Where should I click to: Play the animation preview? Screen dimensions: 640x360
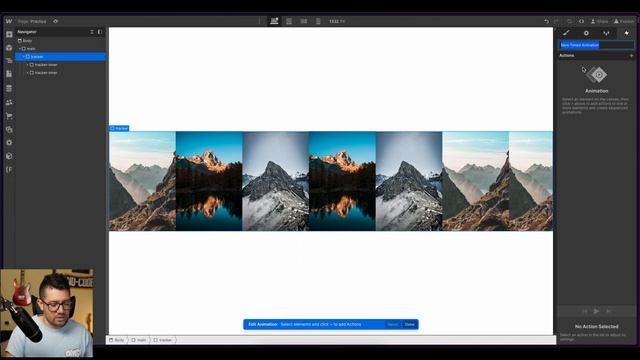tap(596, 311)
